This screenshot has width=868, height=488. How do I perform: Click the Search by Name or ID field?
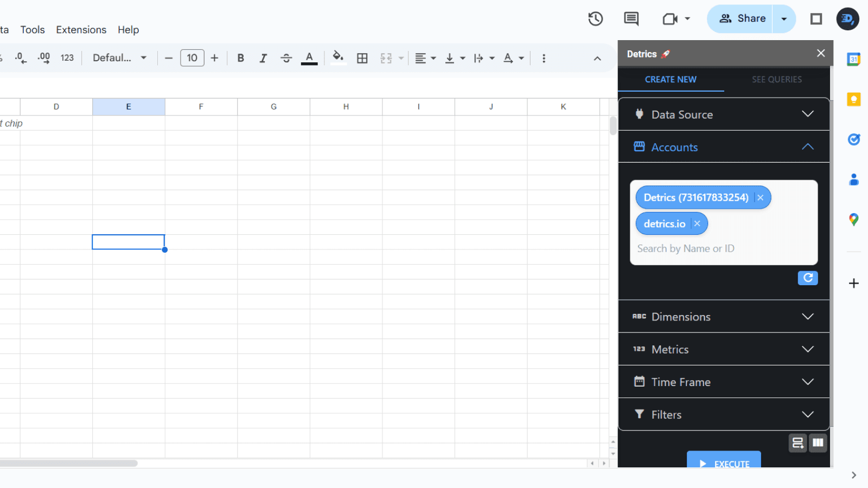pos(724,248)
